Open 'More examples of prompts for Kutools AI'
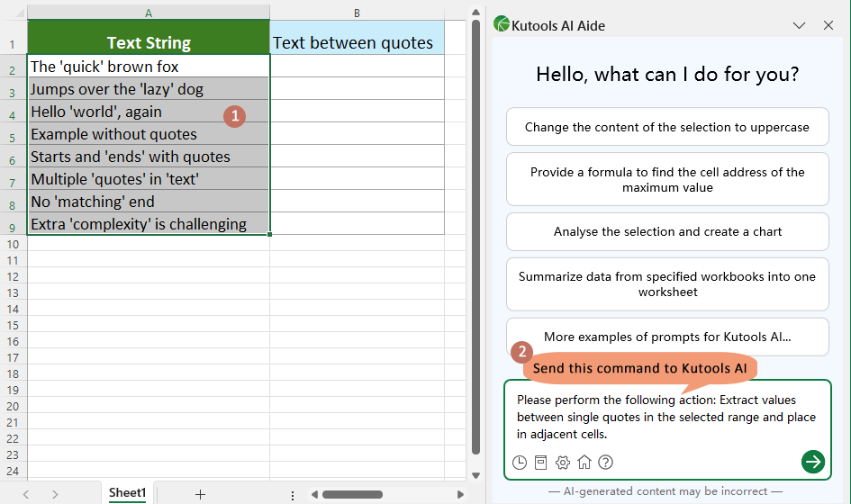The image size is (851, 504). (x=667, y=337)
